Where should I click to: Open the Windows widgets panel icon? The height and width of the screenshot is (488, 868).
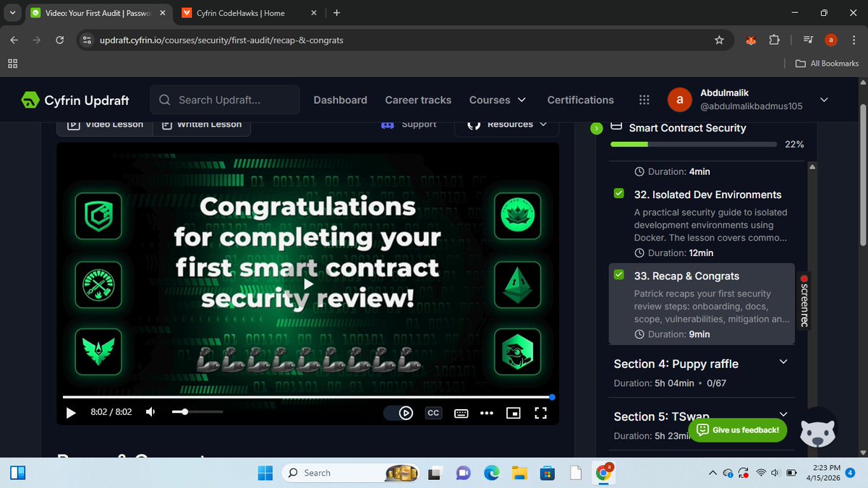click(x=17, y=473)
